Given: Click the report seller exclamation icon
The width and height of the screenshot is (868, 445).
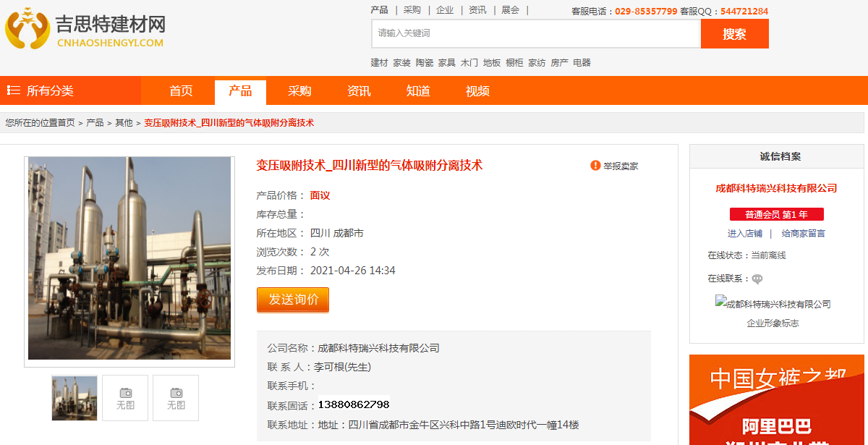Looking at the screenshot, I should pos(595,166).
